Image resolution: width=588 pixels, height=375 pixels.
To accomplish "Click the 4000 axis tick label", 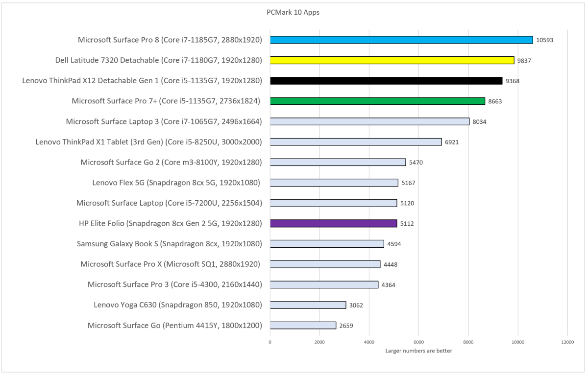I will [369, 342].
